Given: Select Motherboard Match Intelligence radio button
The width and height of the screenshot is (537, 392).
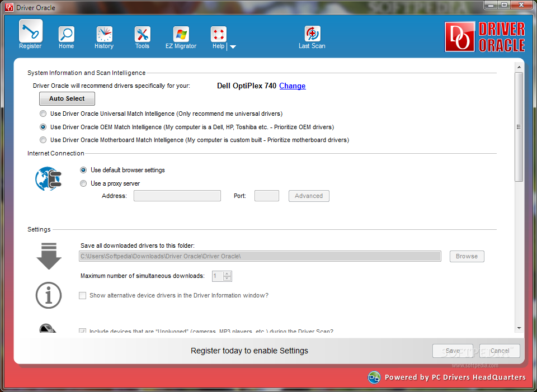Looking at the screenshot, I should click(43, 140).
